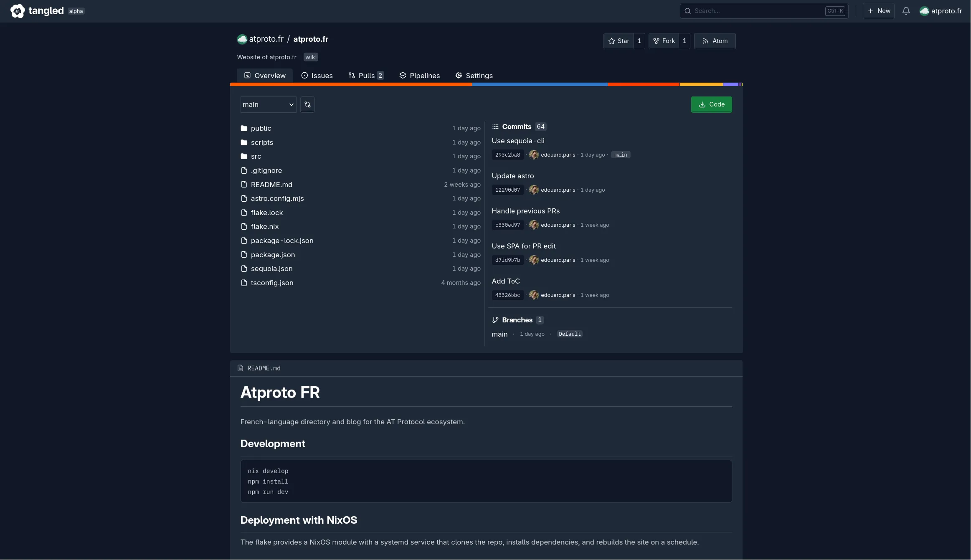Open commit hash 293c2ba8
Image resolution: width=971 pixels, height=560 pixels.
507,155
